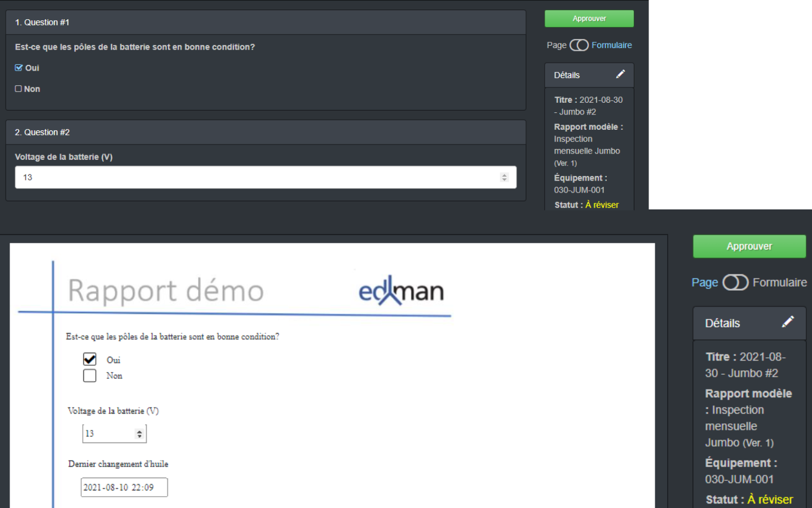812x508 pixels.
Task: Click the top Approuver button
Action: (589, 19)
